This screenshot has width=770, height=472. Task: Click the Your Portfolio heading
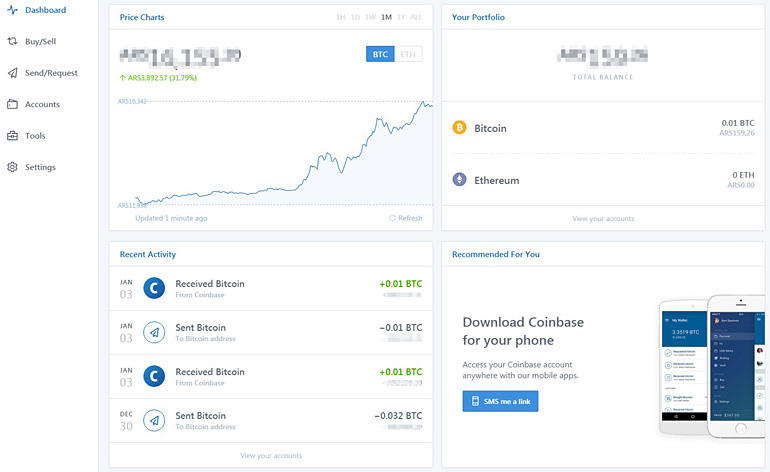click(x=478, y=17)
